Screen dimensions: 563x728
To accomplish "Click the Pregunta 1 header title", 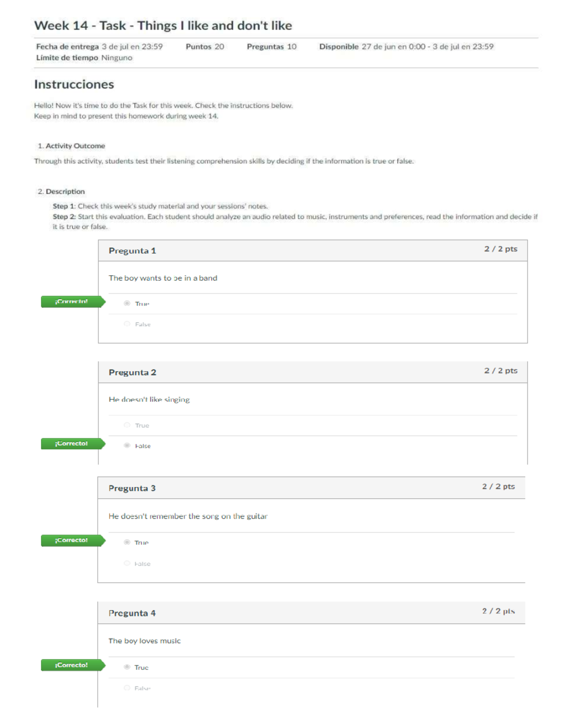I will tap(132, 251).
